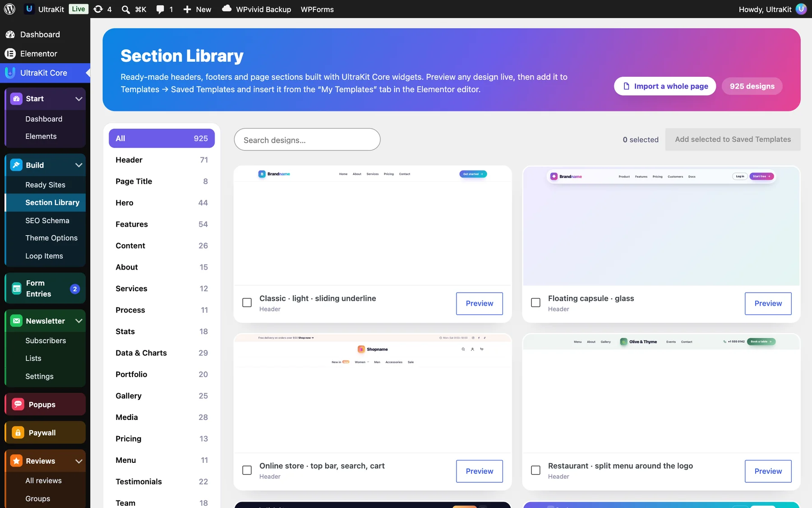Click the blue Build group icon
Image resolution: width=812 pixels, height=508 pixels.
pyautogui.click(x=16, y=165)
